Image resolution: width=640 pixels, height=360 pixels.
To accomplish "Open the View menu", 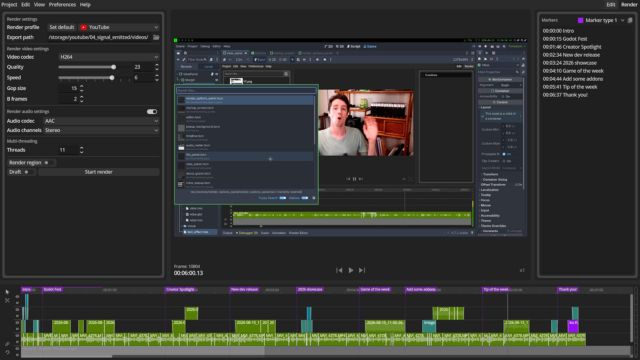I will coord(39,4).
